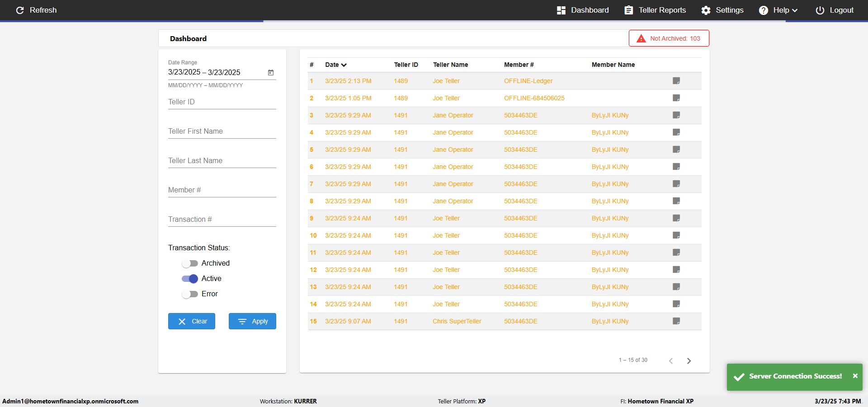Screen dimensions: 868x407
Task: Toggle the Archived status switch
Action: (x=190, y=263)
